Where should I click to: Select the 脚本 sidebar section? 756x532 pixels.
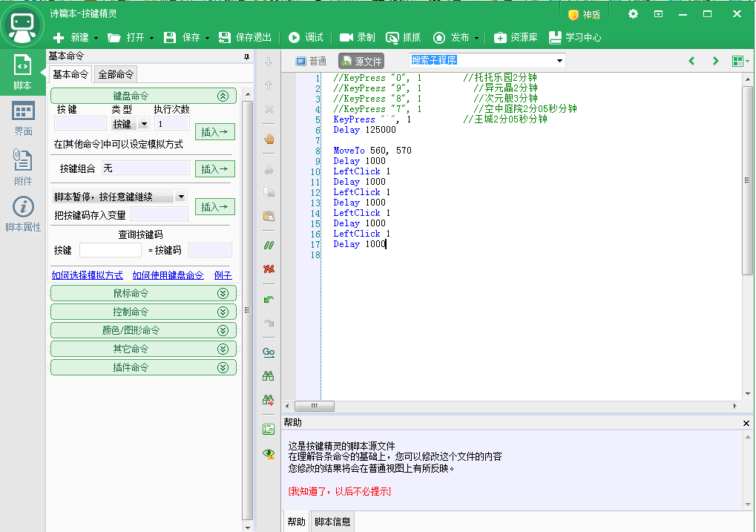(23, 73)
